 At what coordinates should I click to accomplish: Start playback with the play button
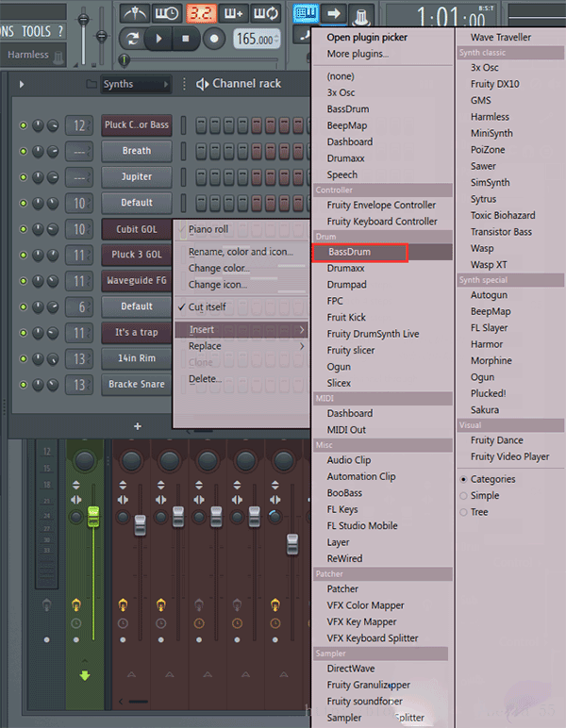(158, 39)
